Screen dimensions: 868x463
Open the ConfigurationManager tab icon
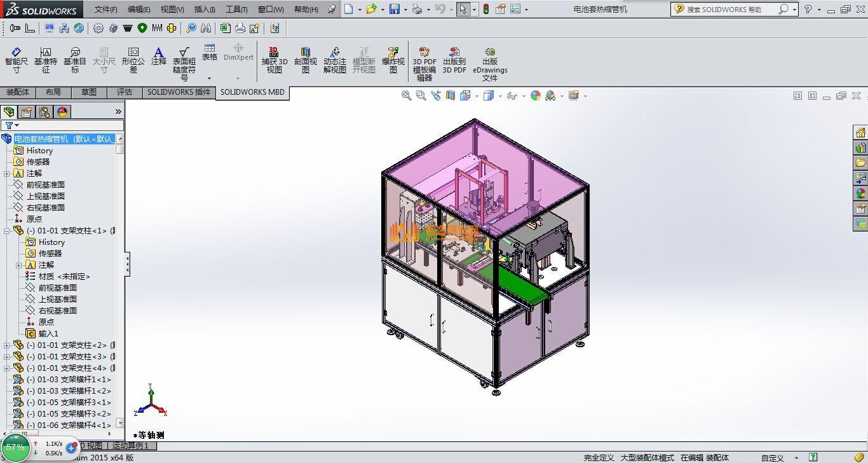(44, 112)
